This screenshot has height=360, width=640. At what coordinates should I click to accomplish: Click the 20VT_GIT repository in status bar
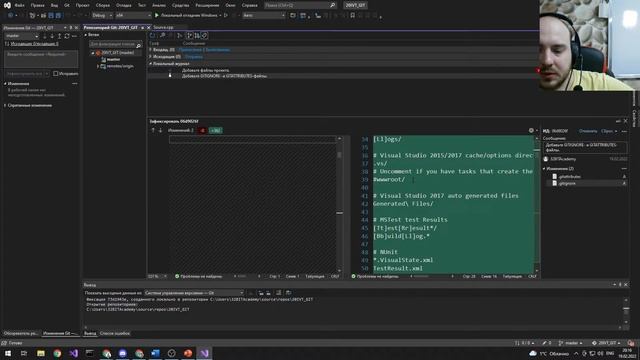[606, 343]
